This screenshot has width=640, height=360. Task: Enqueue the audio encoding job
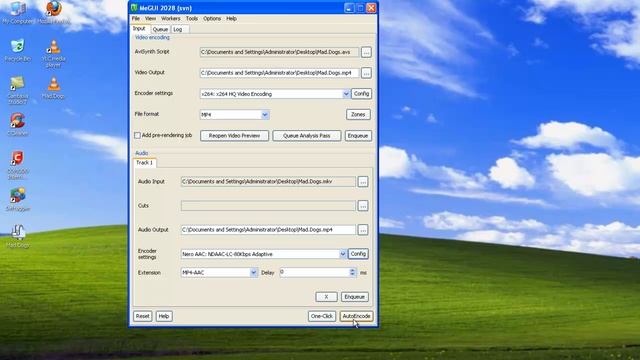[354, 297]
